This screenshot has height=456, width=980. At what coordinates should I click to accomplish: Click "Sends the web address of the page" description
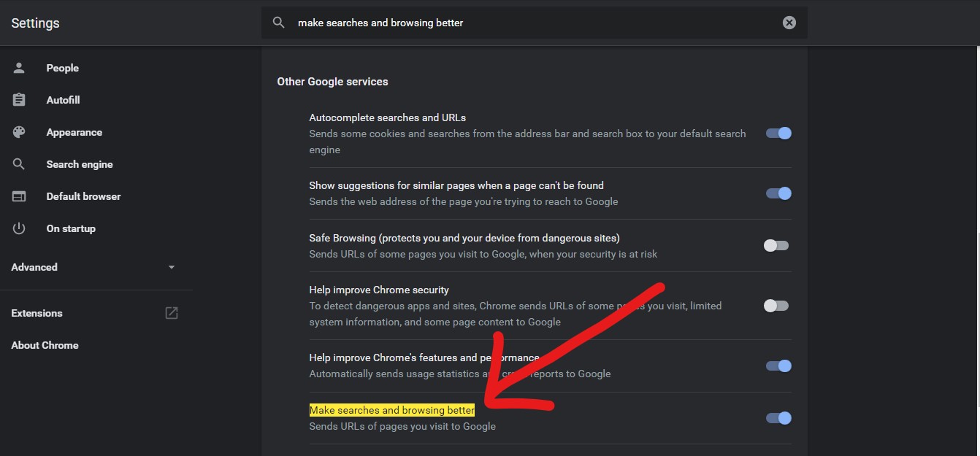pos(464,201)
